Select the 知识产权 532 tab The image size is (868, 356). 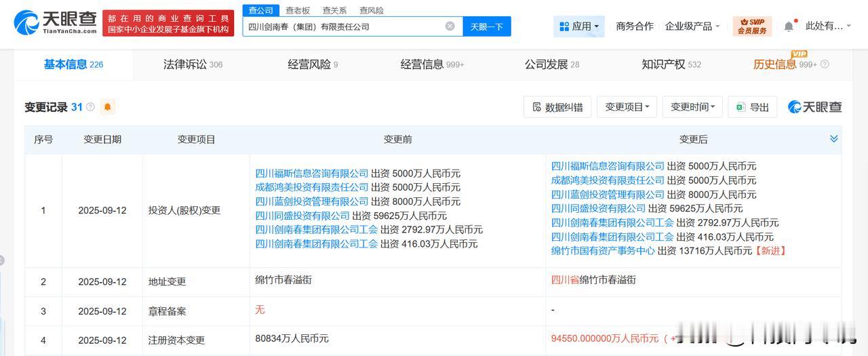coord(671,64)
